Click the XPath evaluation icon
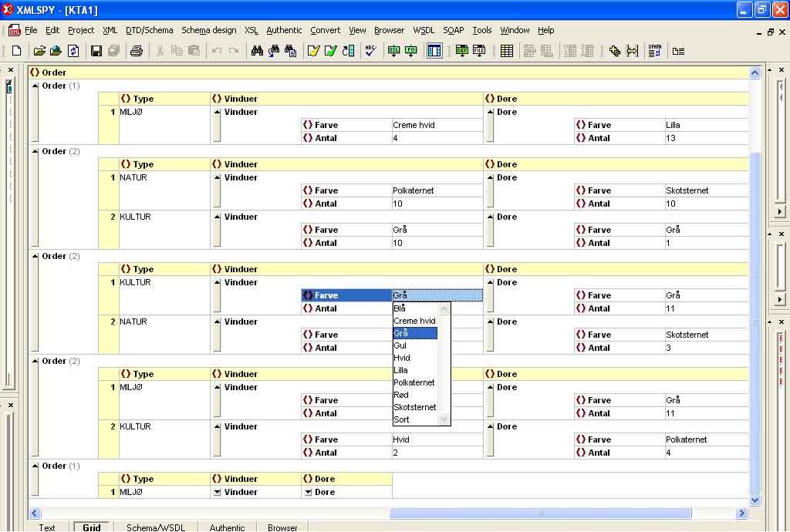790x532 pixels. [655, 51]
